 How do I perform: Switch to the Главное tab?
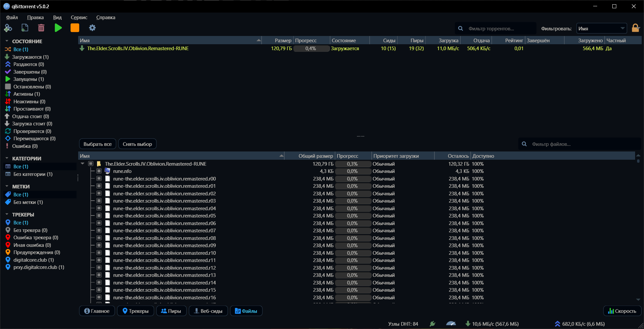[97, 311]
